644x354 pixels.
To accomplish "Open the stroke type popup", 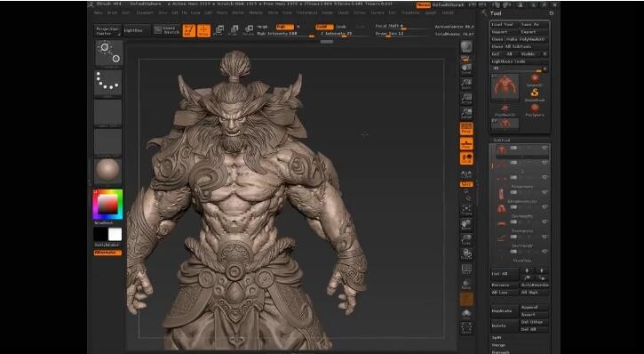I will (x=108, y=83).
